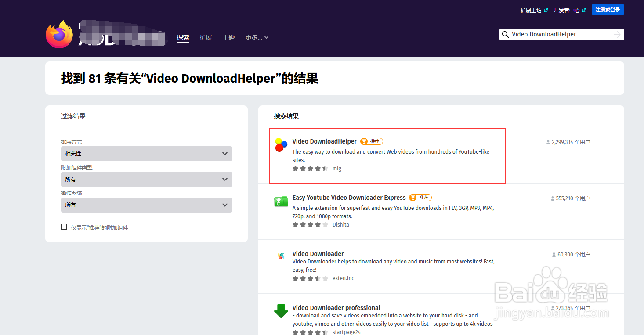Click the 过滤结果 heading
Viewport: 644px width, 335px height.
pos(73,116)
